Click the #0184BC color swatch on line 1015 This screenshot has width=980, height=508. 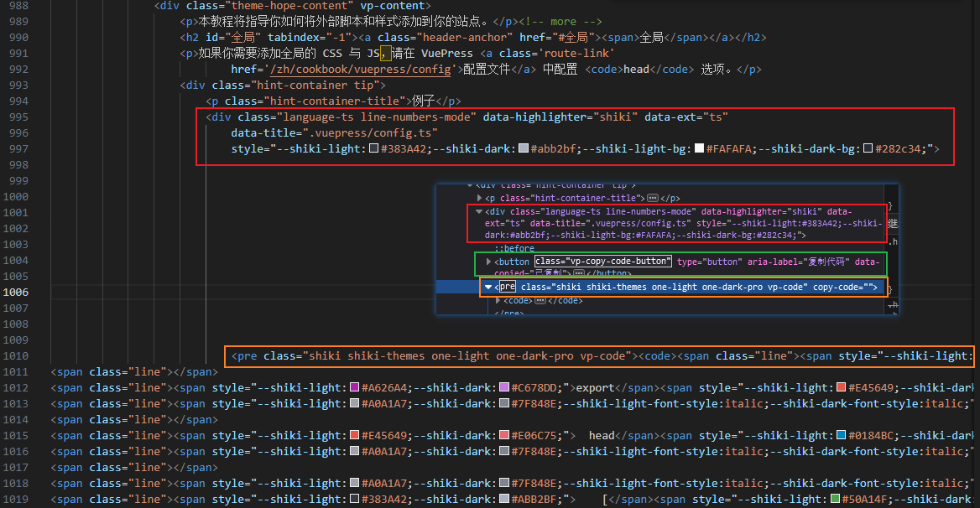click(842, 436)
